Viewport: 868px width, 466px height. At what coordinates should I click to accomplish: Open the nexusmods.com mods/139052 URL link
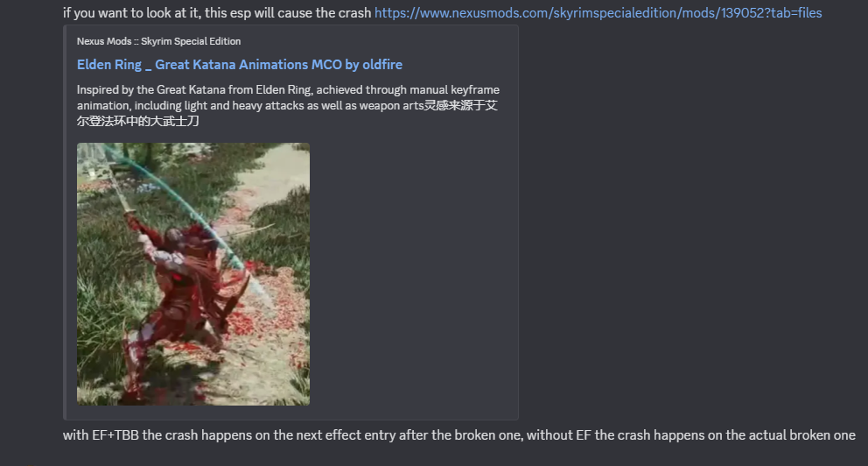(x=598, y=13)
